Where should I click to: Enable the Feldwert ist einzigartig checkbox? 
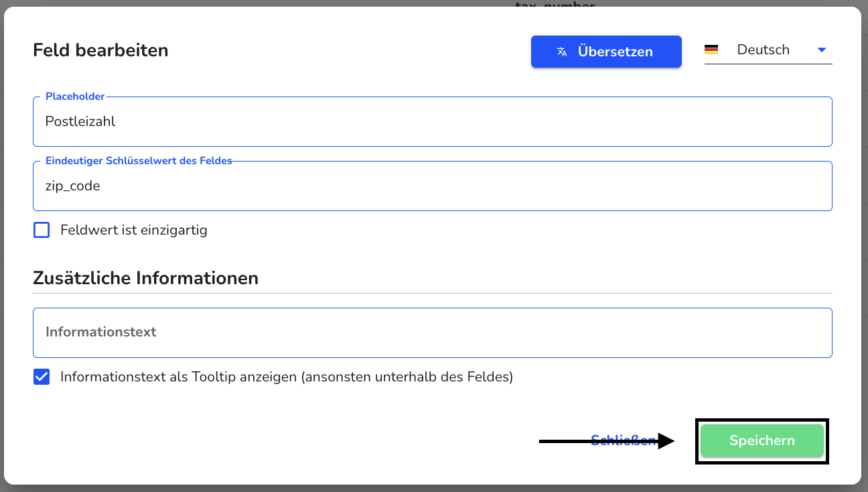(42, 231)
